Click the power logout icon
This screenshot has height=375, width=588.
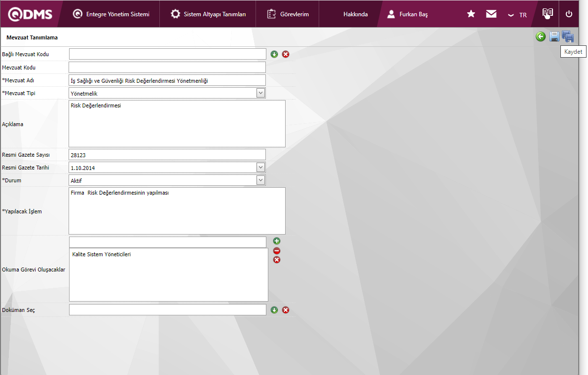pos(569,14)
